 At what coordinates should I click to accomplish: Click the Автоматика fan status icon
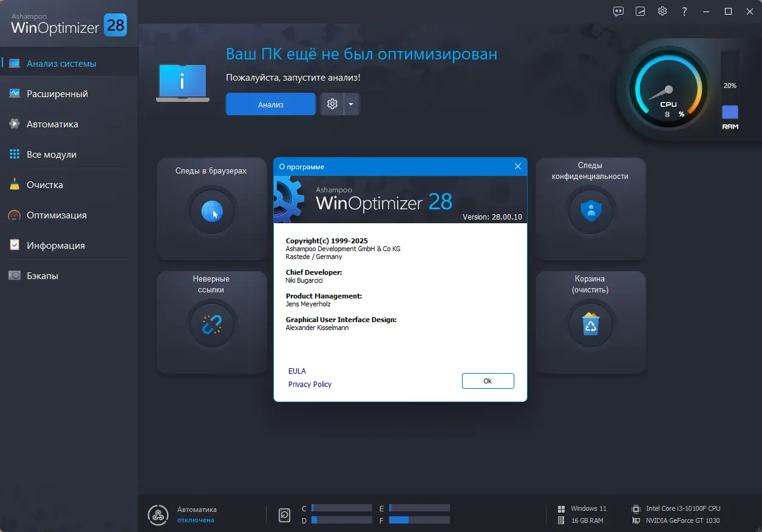pos(158,515)
